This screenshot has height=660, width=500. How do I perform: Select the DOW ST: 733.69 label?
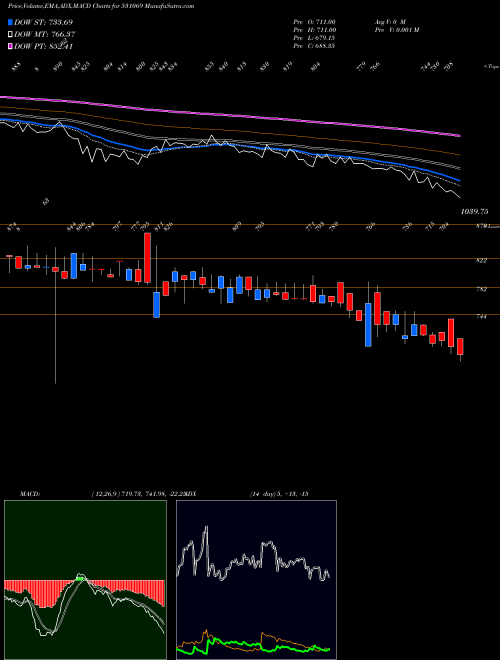(x=44, y=22)
